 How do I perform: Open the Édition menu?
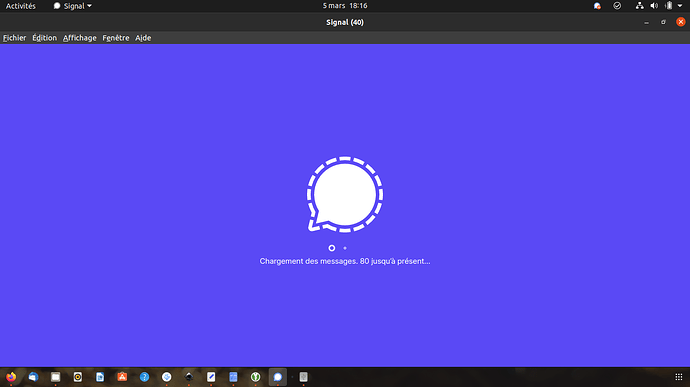(44, 38)
